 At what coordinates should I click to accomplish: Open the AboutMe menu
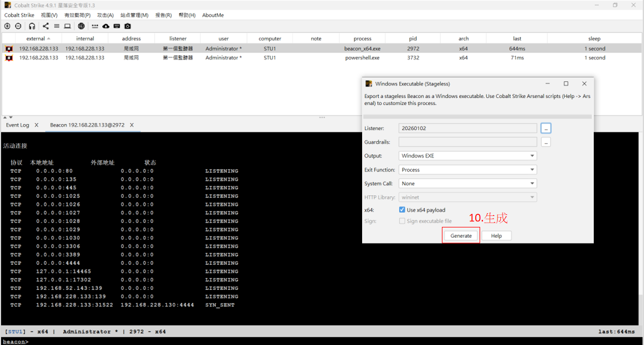pos(212,15)
